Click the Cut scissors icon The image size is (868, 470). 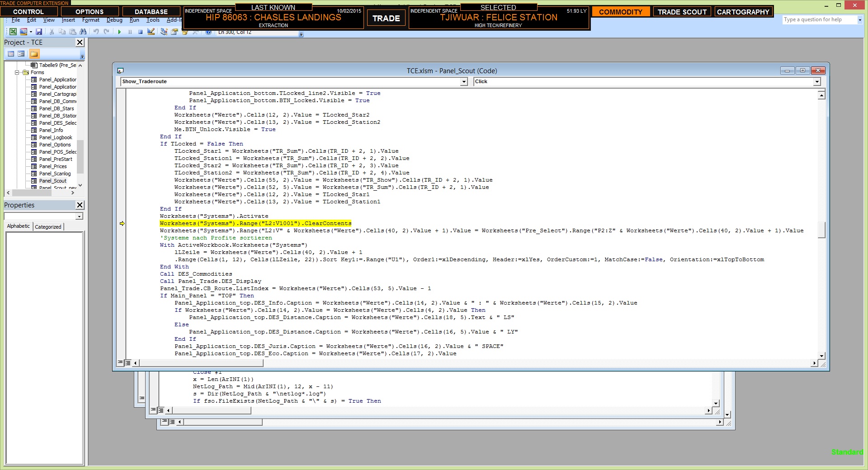tap(52, 32)
